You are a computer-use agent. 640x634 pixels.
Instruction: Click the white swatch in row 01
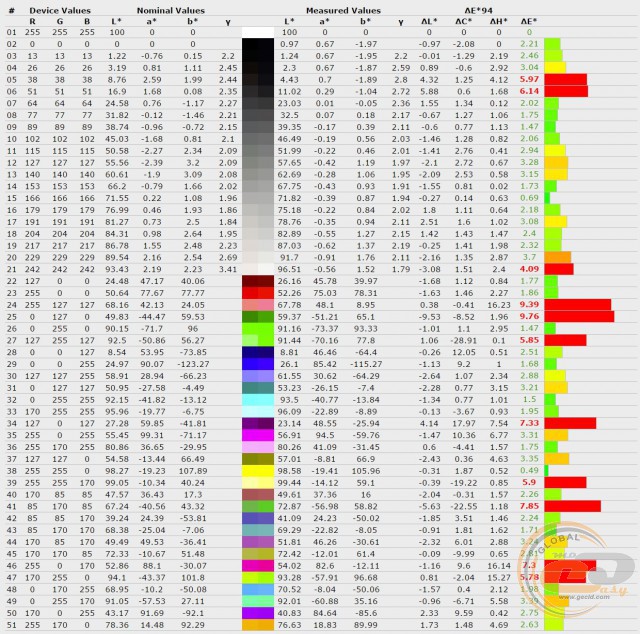pyautogui.click(x=258, y=32)
